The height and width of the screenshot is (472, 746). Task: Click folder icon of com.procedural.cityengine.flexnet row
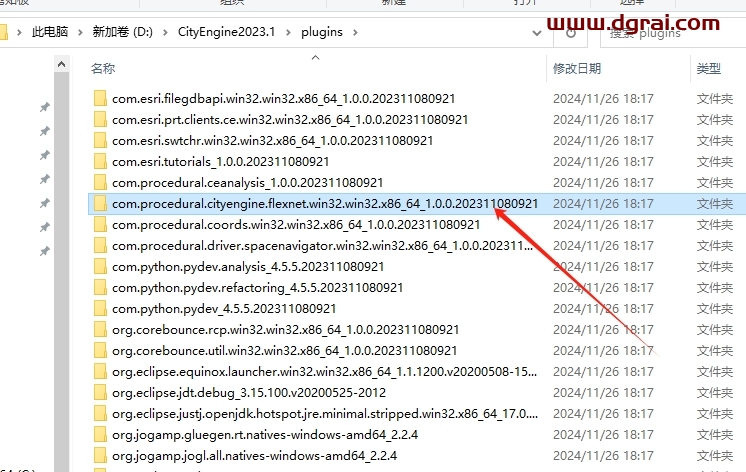pyautogui.click(x=100, y=204)
